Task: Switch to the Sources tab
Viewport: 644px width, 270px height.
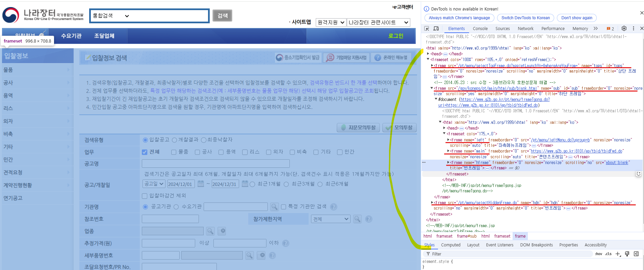Action: [503, 29]
